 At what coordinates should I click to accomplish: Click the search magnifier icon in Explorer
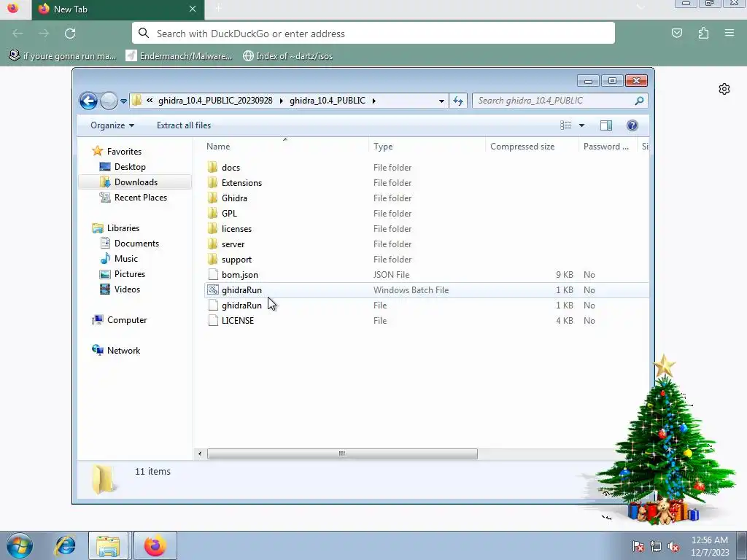(639, 101)
